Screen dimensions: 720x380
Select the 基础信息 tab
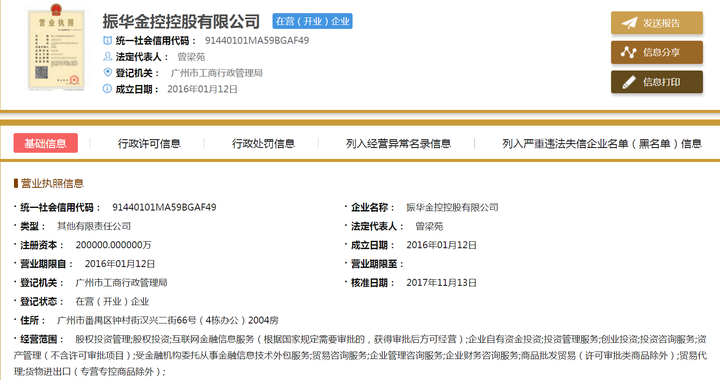[45, 143]
